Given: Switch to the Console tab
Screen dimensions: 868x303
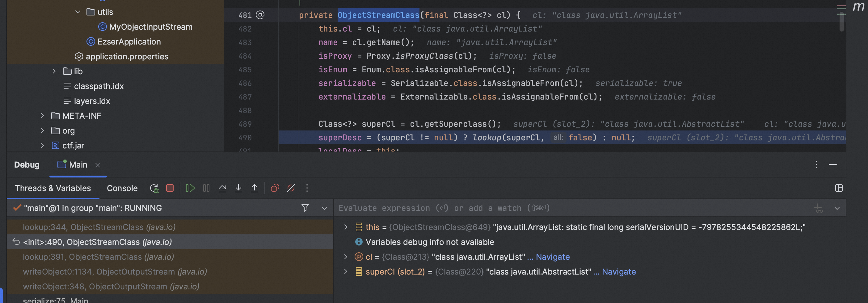Looking at the screenshot, I should 122,188.
